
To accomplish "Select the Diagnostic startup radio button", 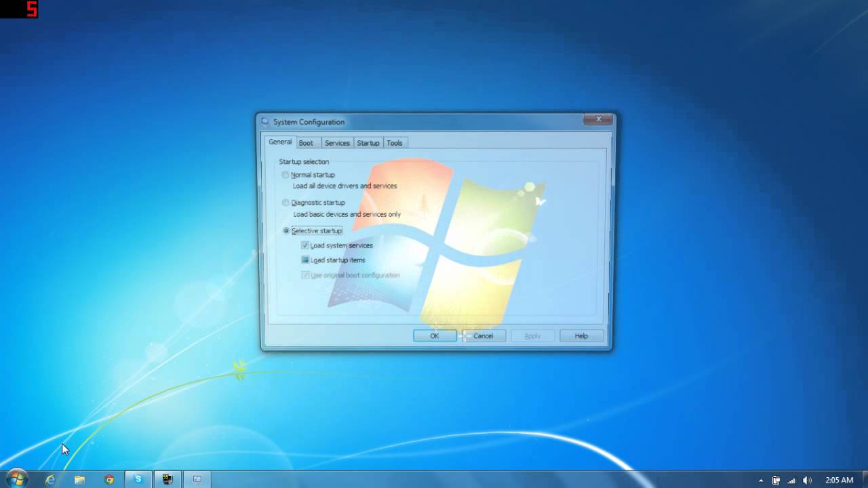I will tap(285, 203).
